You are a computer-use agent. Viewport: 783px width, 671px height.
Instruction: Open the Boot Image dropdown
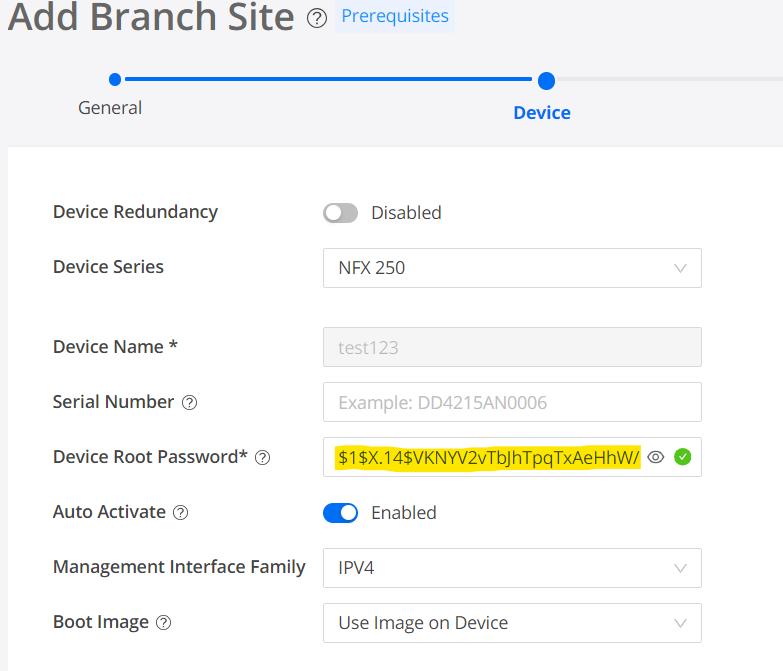(x=512, y=623)
